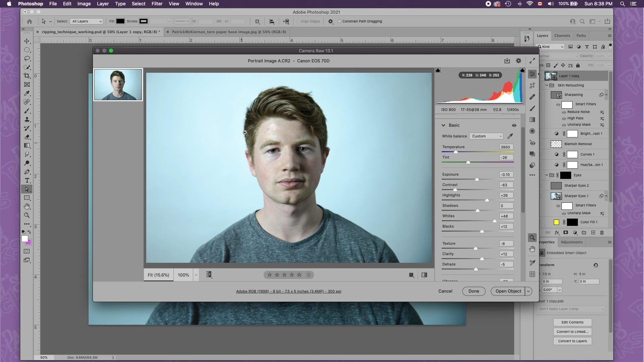The image size is (644, 362).
Task: Toggle Smart Filters visibility under Sharpening
Action: (558, 105)
